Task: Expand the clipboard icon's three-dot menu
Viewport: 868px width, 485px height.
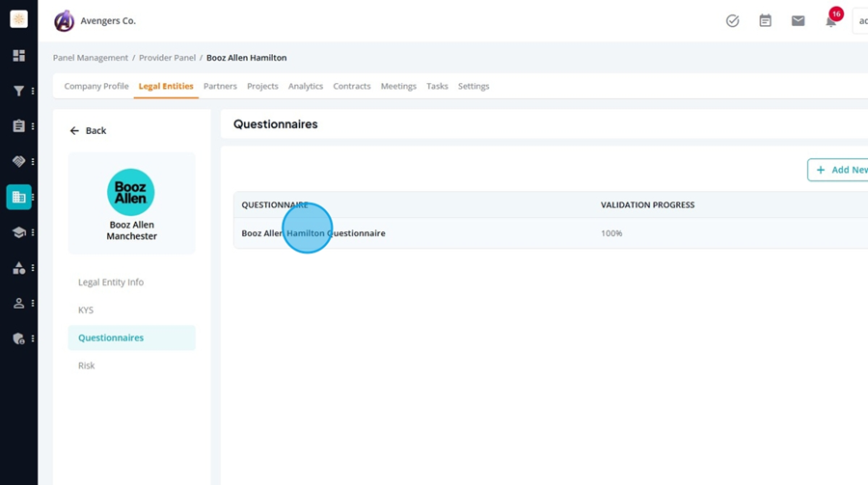Action: click(33, 126)
